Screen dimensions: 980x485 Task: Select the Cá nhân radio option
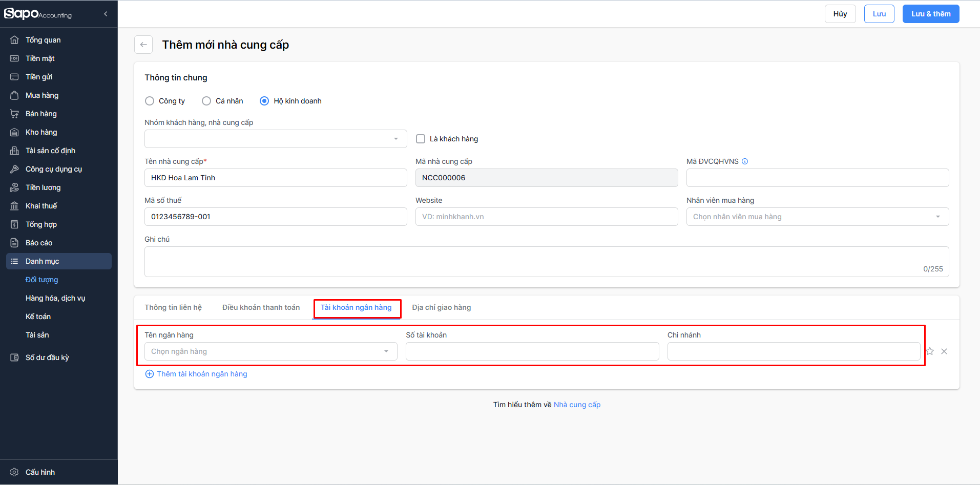click(x=206, y=101)
